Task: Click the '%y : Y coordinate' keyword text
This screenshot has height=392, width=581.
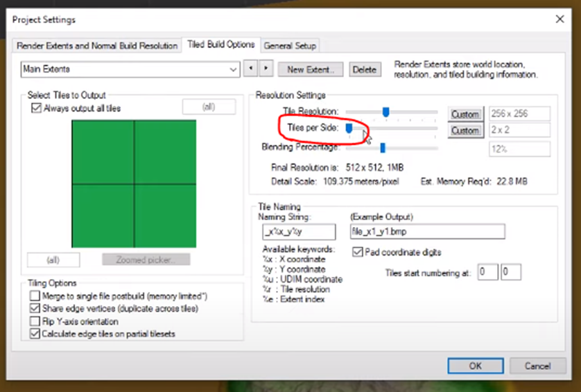Action: (x=294, y=269)
